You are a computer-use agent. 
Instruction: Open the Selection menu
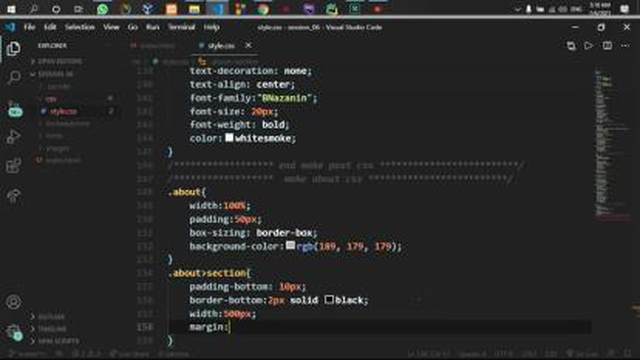tap(80, 27)
